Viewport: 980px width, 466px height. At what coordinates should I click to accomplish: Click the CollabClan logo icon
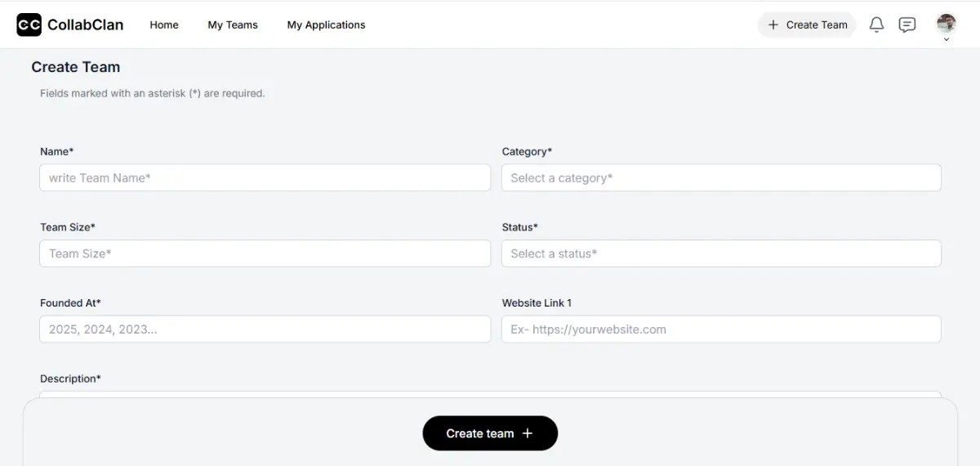pyautogui.click(x=29, y=25)
